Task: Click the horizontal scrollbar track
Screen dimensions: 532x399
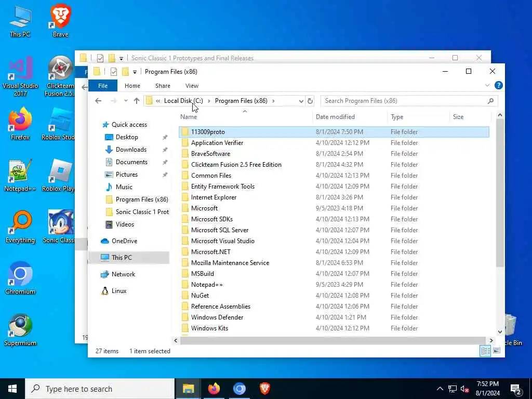Action: pyautogui.click(x=333, y=340)
